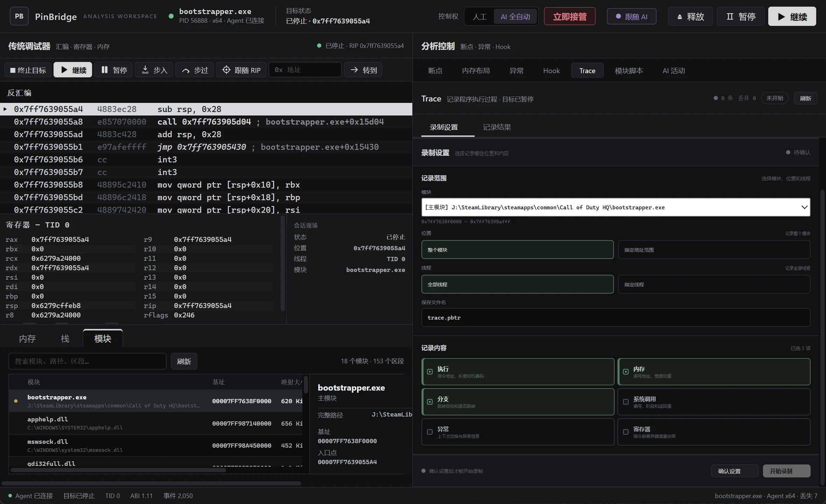
Task: Enable the 异常 record content checkbox
Action: tap(430, 432)
